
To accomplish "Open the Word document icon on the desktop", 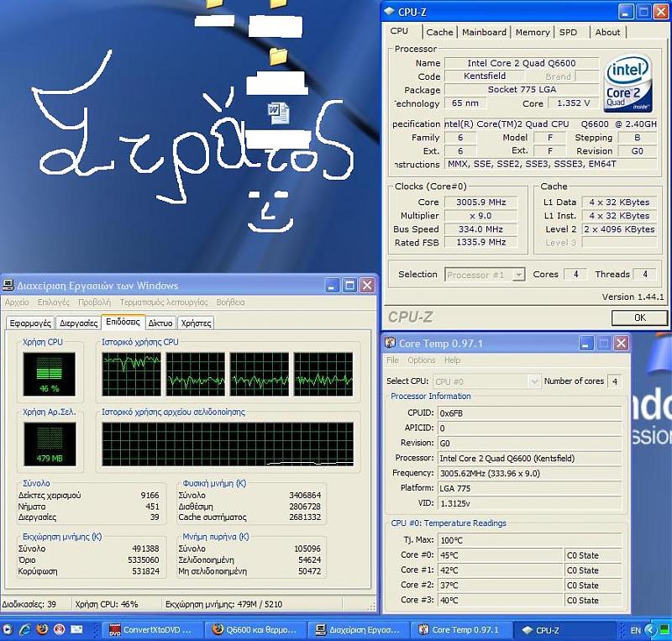I will point(278,113).
